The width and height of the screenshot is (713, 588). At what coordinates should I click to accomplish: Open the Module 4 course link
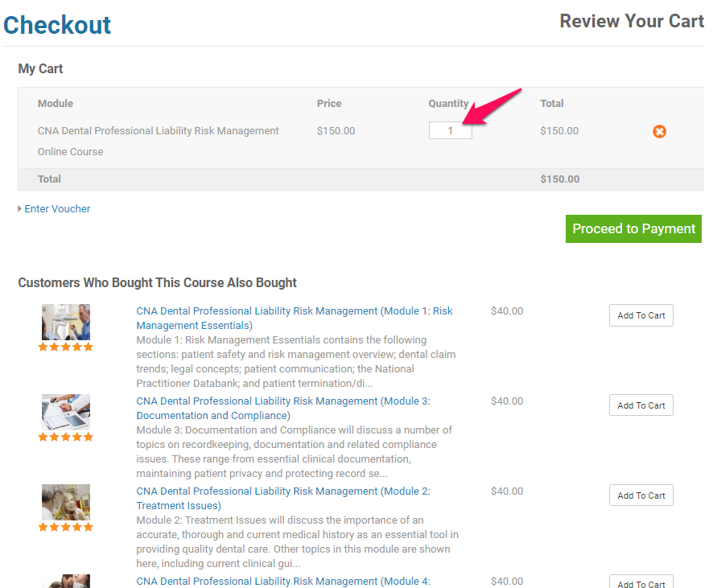[283, 582]
